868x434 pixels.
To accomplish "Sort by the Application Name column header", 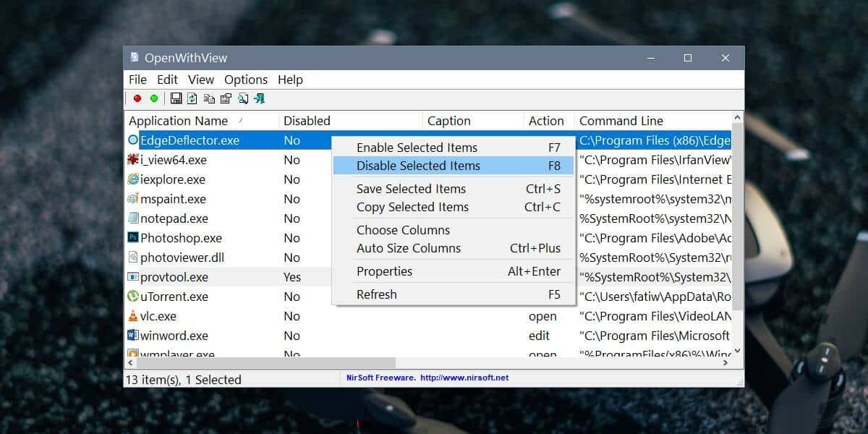I will point(202,121).
